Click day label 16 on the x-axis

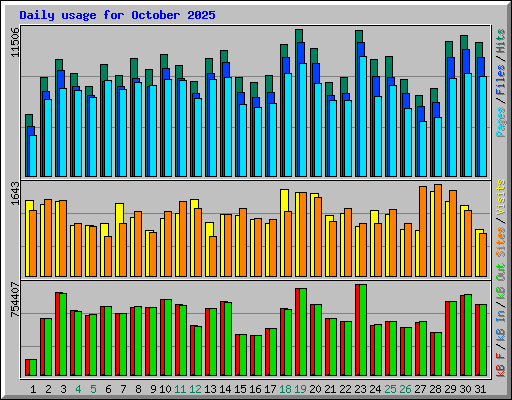point(255,389)
